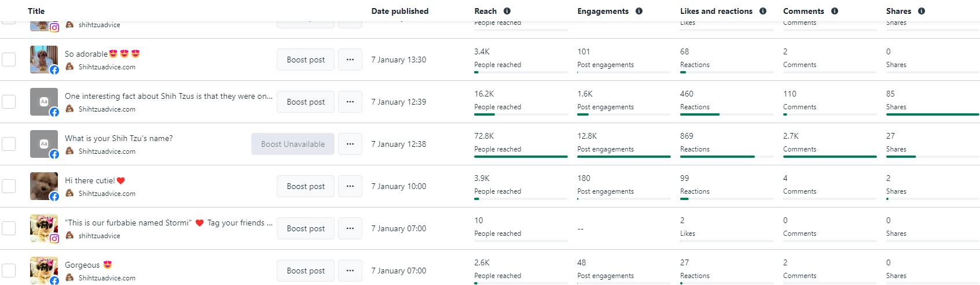This screenshot has height=285, width=980.
Task: Check the "Hi there cutie!" post row
Action: (9, 186)
